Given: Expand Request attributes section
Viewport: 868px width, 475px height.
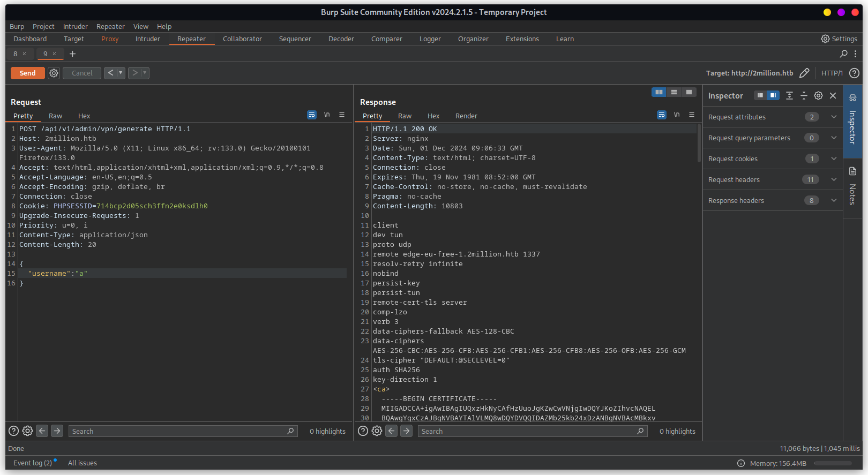Looking at the screenshot, I should pyautogui.click(x=773, y=117).
